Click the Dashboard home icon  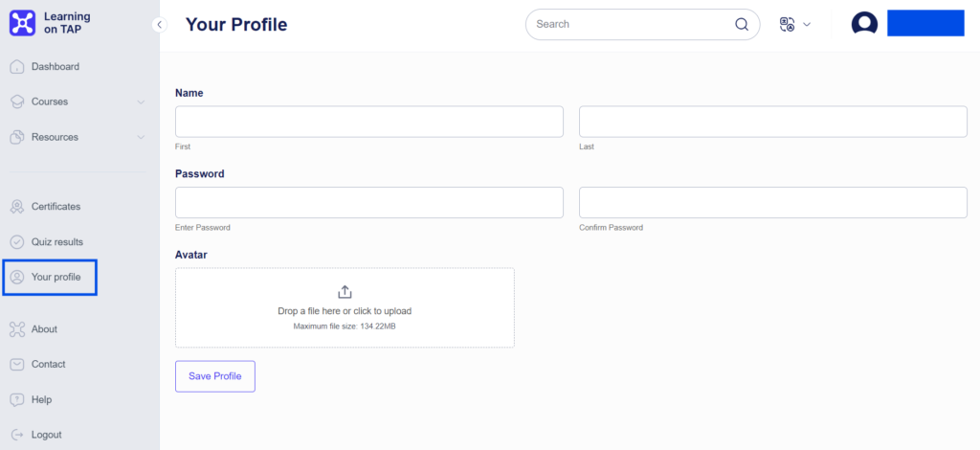[16, 67]
